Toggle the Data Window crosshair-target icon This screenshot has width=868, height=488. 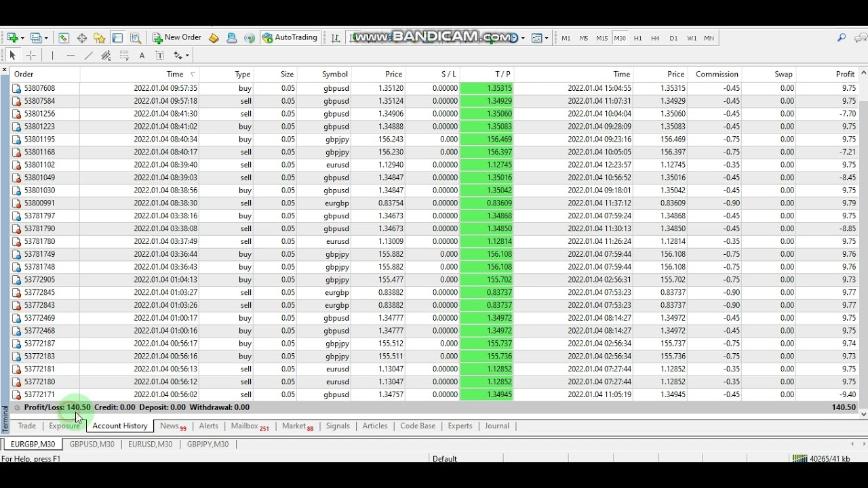[x=82, y=38]
